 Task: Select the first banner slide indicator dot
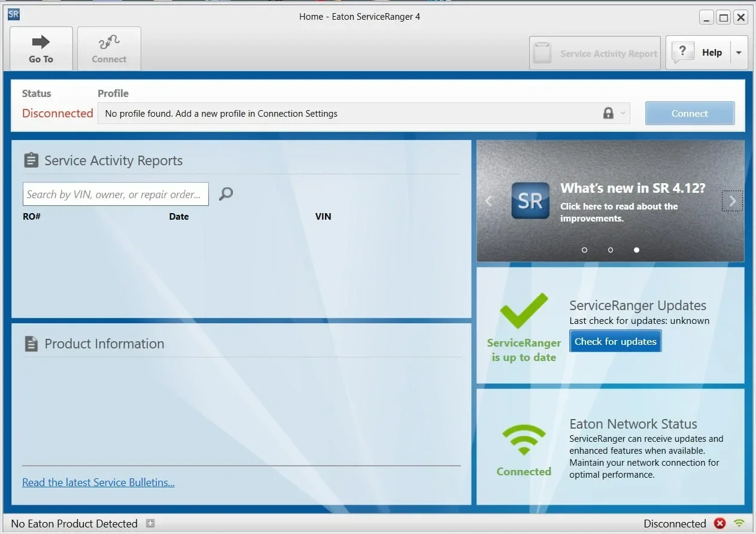pos(585,250)
